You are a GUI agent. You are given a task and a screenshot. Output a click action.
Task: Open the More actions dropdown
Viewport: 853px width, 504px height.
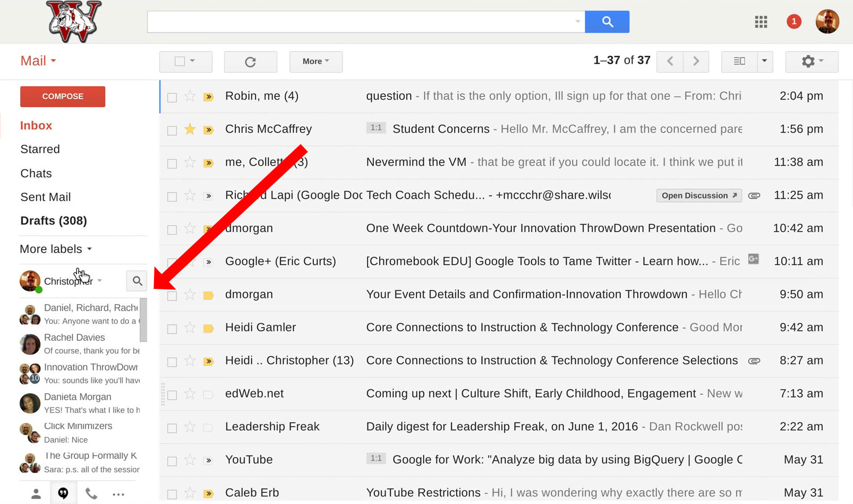point(315,62)
